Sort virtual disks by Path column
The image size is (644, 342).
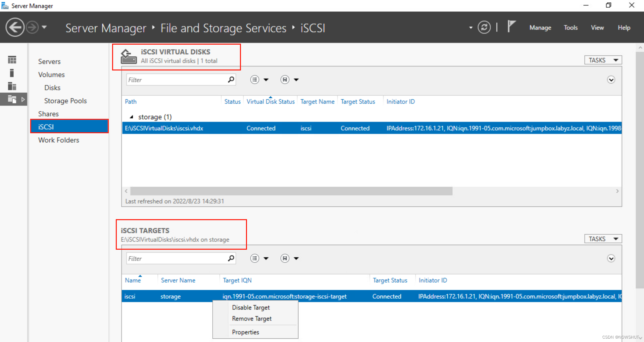(131, 101)
